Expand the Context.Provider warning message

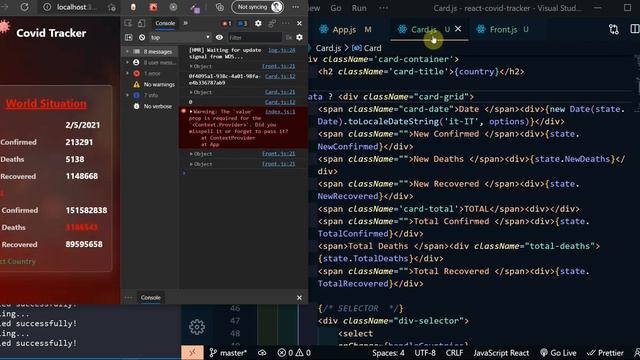point(191,111)
